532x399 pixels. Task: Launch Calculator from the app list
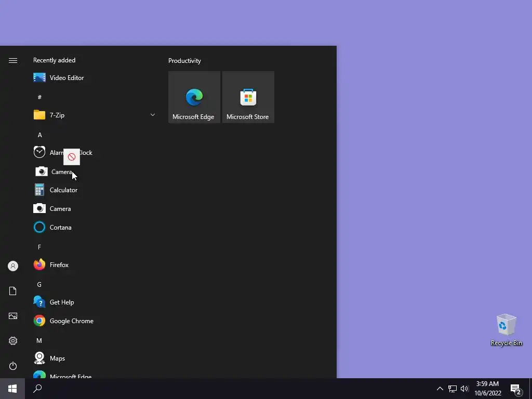[x=95, y=190]
